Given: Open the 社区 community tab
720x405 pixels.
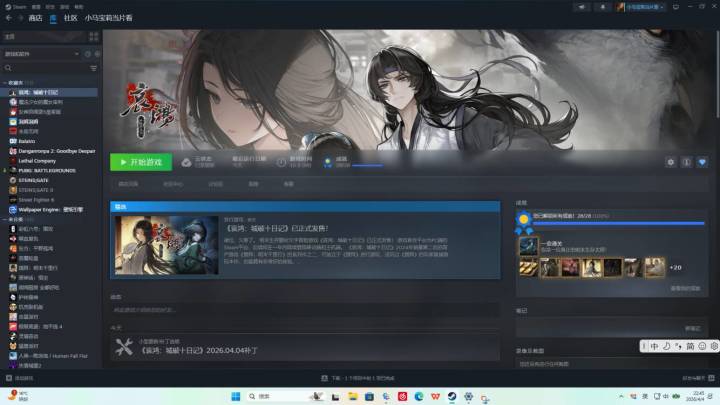Looking at the screenshot, I should click(x=71, y=18).
